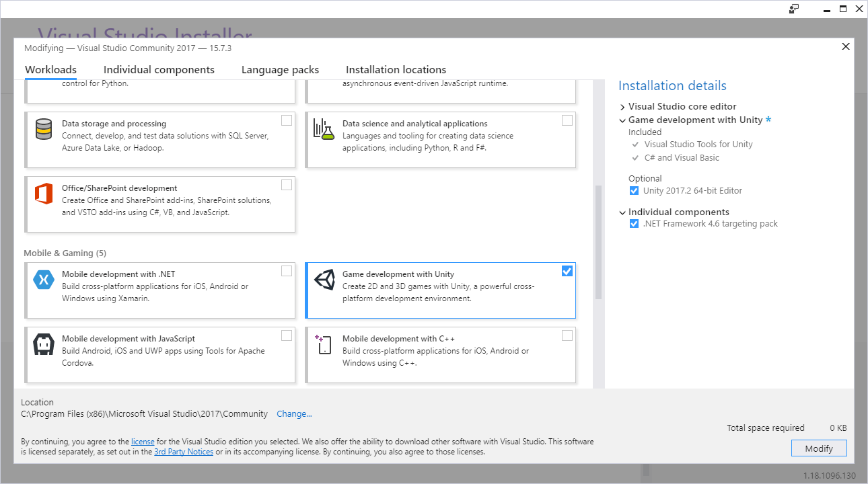Click the Xamarin Mobile development .NET icon
This screenshot has height=484, width=868.
point(43,280)
